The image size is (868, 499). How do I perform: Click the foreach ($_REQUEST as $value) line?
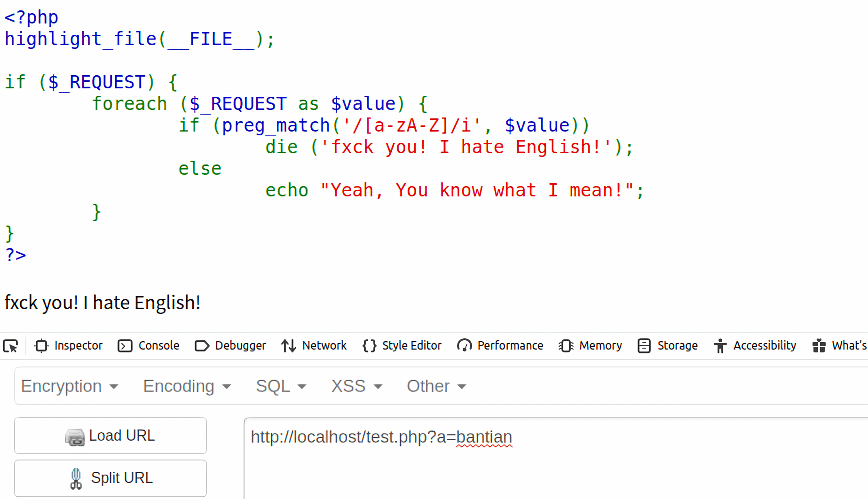click(260, 104)
